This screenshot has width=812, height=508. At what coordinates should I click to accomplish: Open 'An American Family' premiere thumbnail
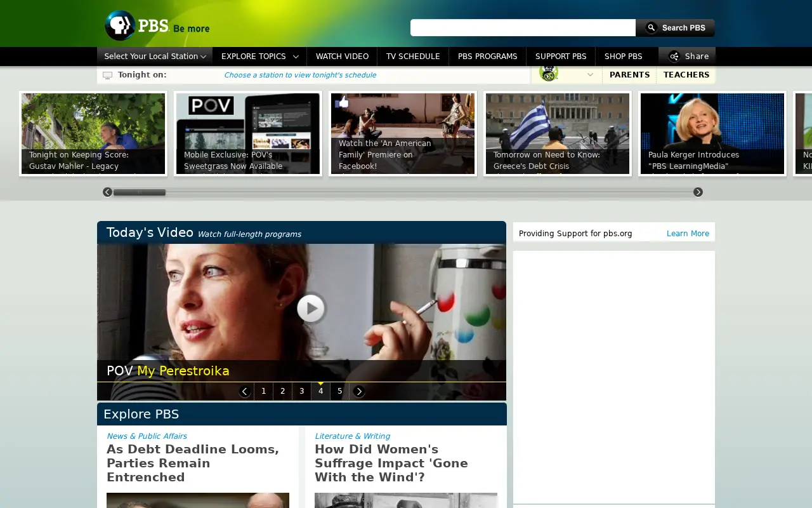click(x=403, y=133)
